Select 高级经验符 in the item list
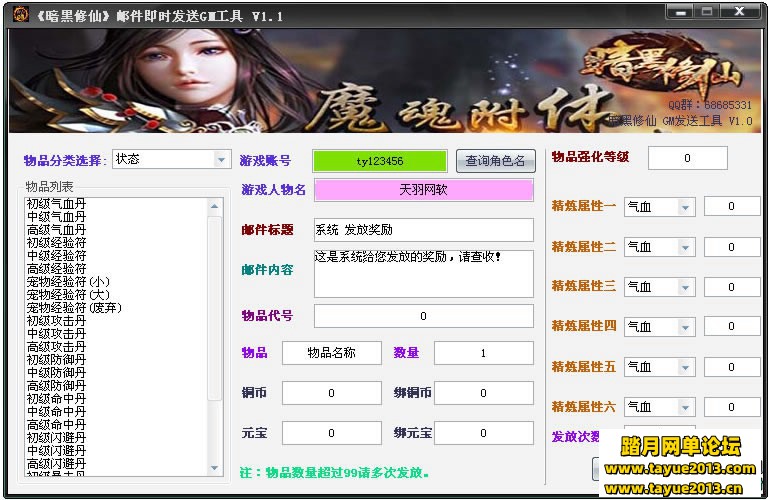 [56, 268]
